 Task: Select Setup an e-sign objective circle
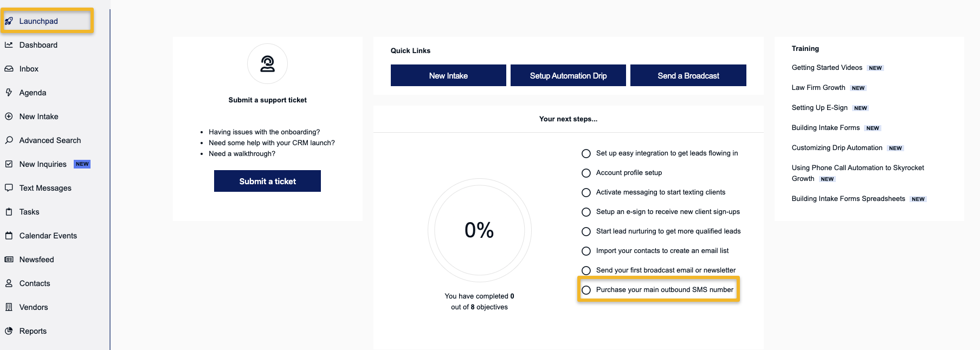(586, 212)
